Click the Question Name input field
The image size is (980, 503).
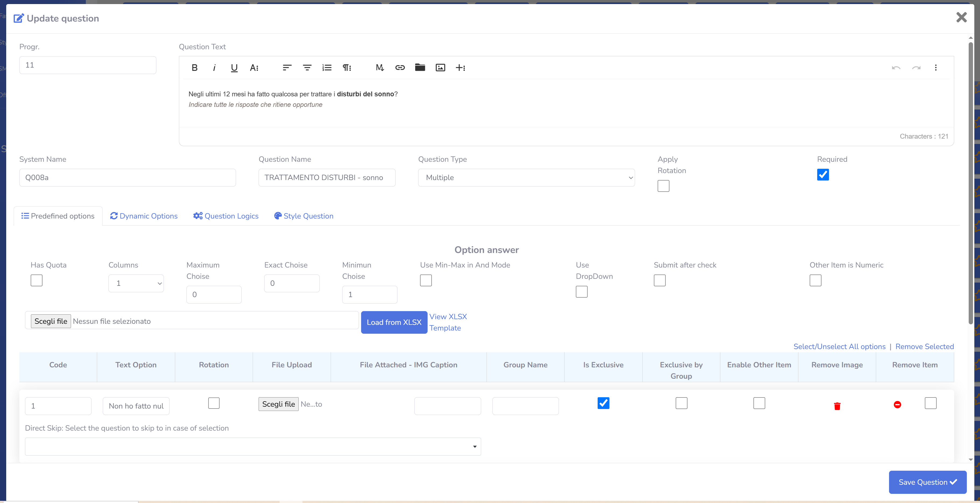click(327, 178)
